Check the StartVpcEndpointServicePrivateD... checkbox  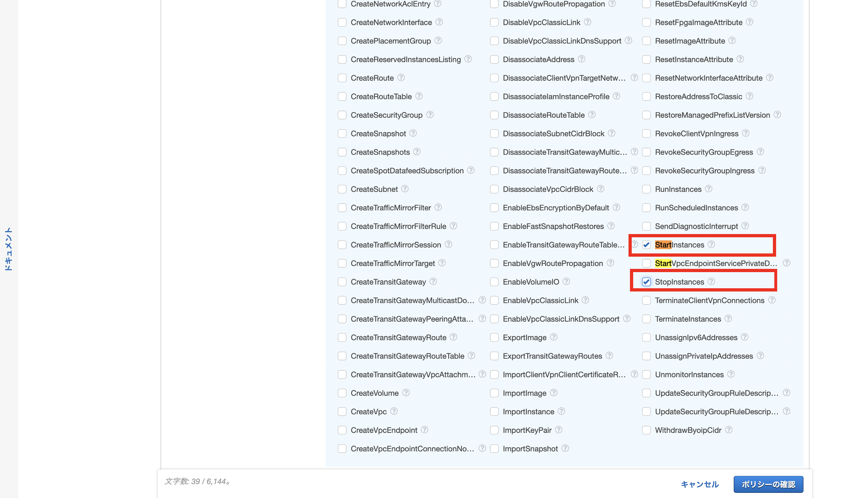646,263
